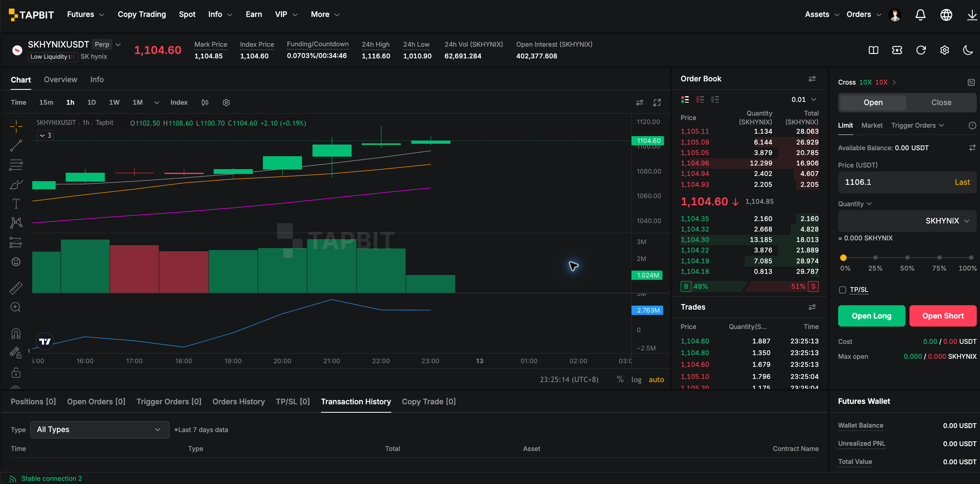Image resolution: width=980 pixels, height=484 pixels.
Task: Open chart indicators settings gear
Action: tap(226, 103)
